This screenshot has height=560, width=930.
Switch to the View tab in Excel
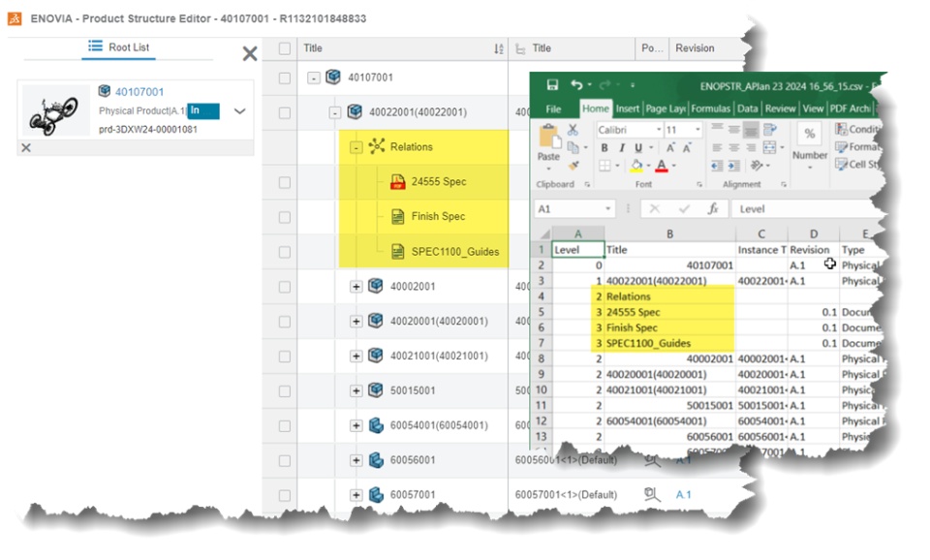[x=813, y=109]
